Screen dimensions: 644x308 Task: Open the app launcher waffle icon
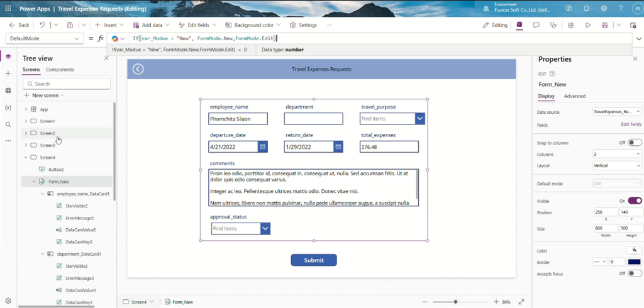click(x=8, y=8)
